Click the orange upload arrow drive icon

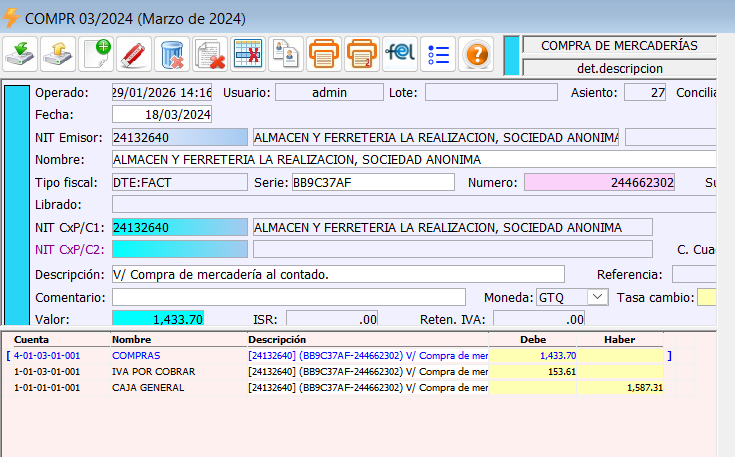(59, 53)
